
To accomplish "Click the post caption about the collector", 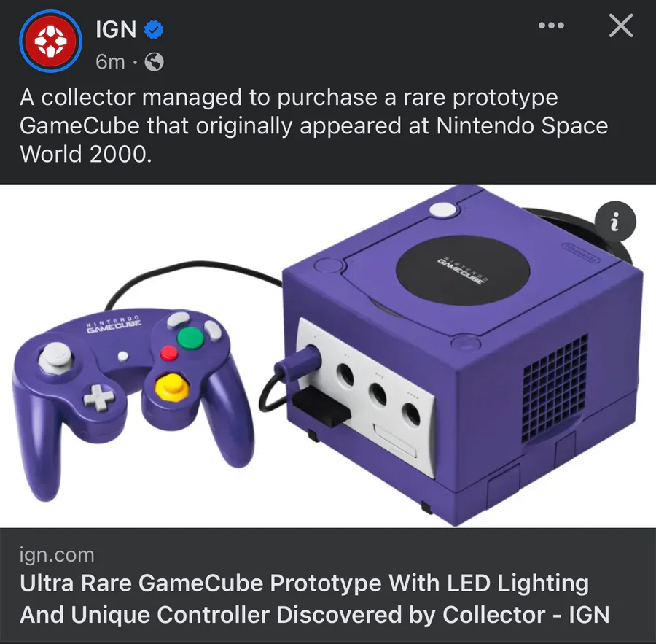I will tap(313, 125).
